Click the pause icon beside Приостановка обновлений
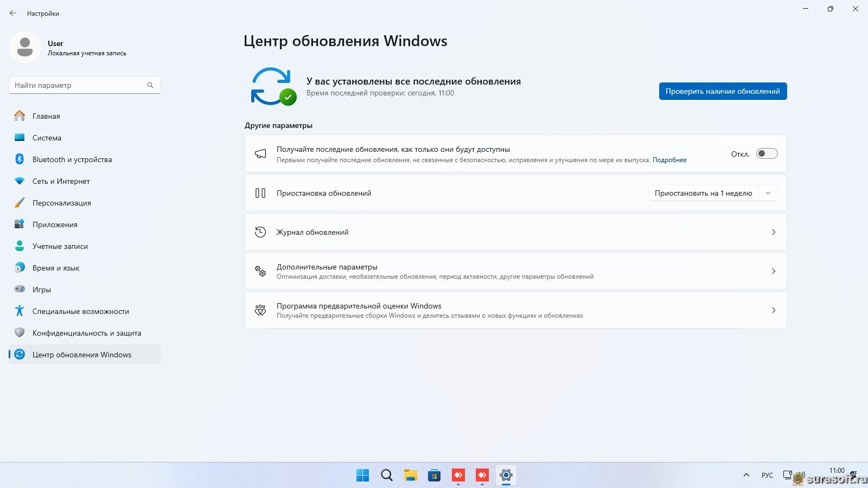This screenshot has height=488, width=868. tap(260, 193)
